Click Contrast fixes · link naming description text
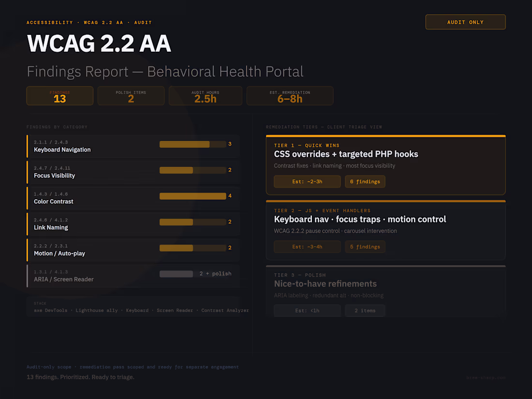This screenshot has width=532, height=399. coord(335,165)
